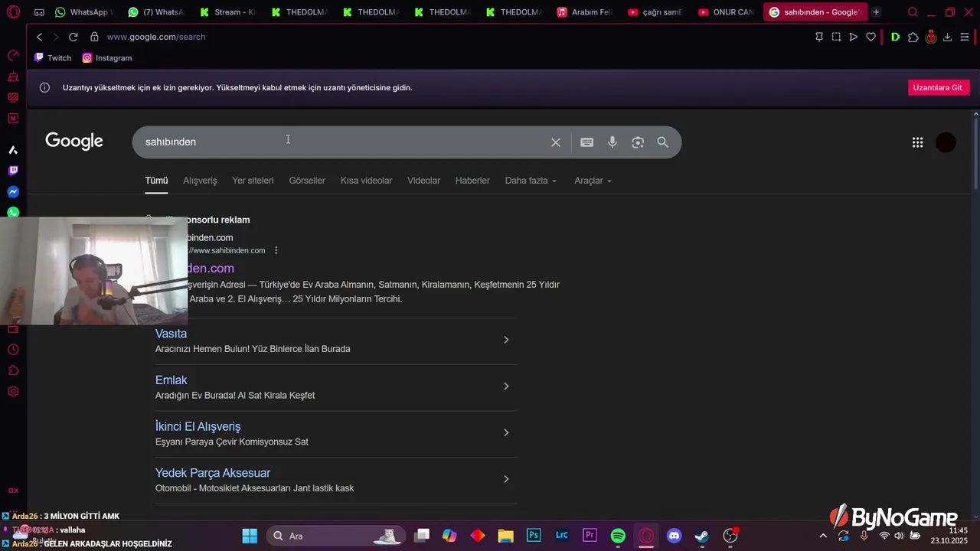The width and height of the screenshot is (980, 551).
Task: Pin the page using the pushpin icon
Action: [x=819, y=37]
